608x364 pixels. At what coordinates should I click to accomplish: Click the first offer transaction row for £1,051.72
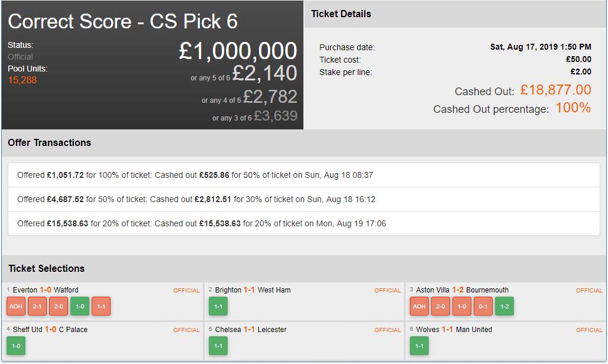pyautogui.click(x=303, y=175)
